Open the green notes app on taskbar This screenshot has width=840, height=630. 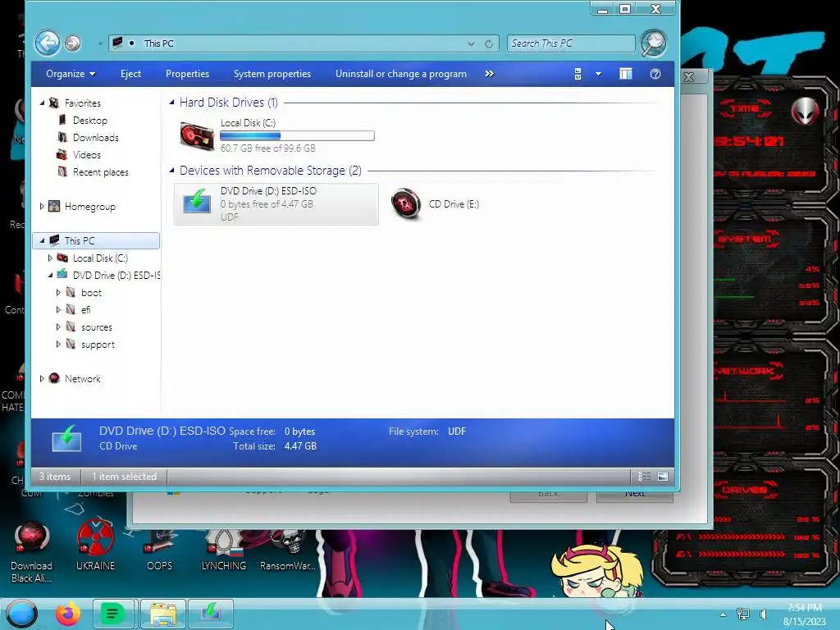[x=113, y=614]
